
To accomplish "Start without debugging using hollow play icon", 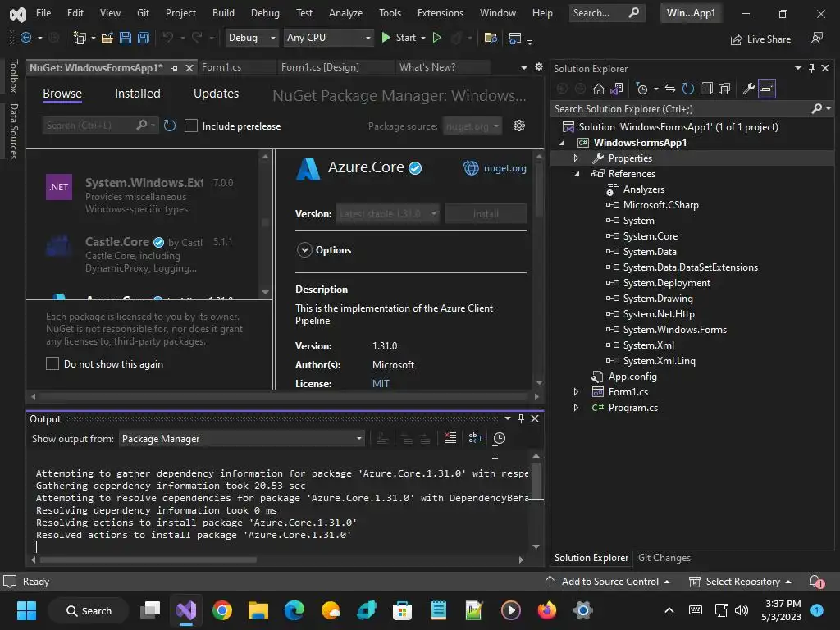I will 436,38.
